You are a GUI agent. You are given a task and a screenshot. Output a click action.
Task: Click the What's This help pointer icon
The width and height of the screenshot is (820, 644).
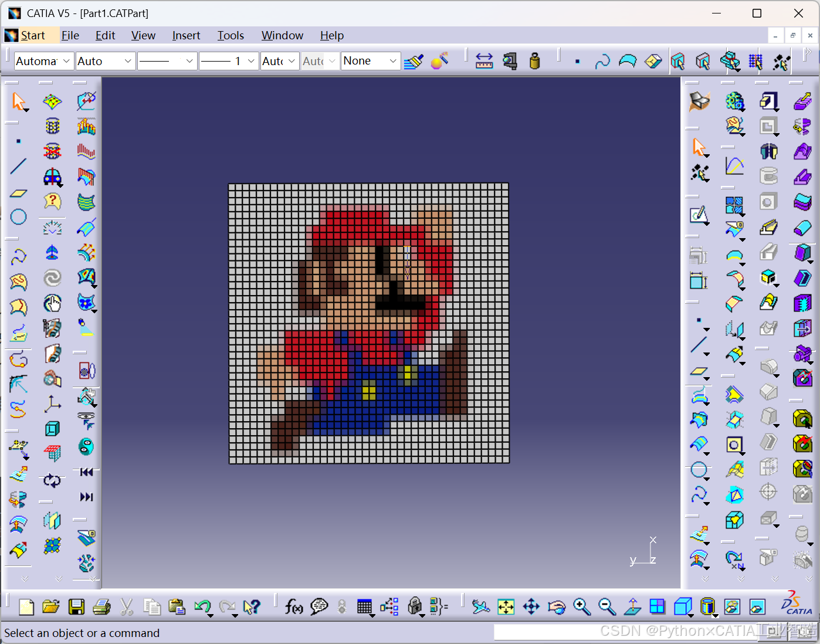click(252, 606)
